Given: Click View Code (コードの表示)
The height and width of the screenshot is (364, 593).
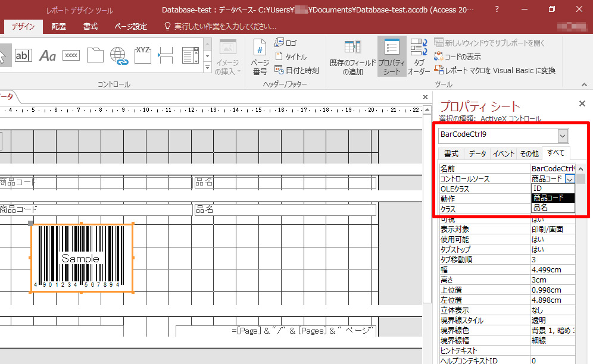Looking at the screenshot, I should click(458, 57).
